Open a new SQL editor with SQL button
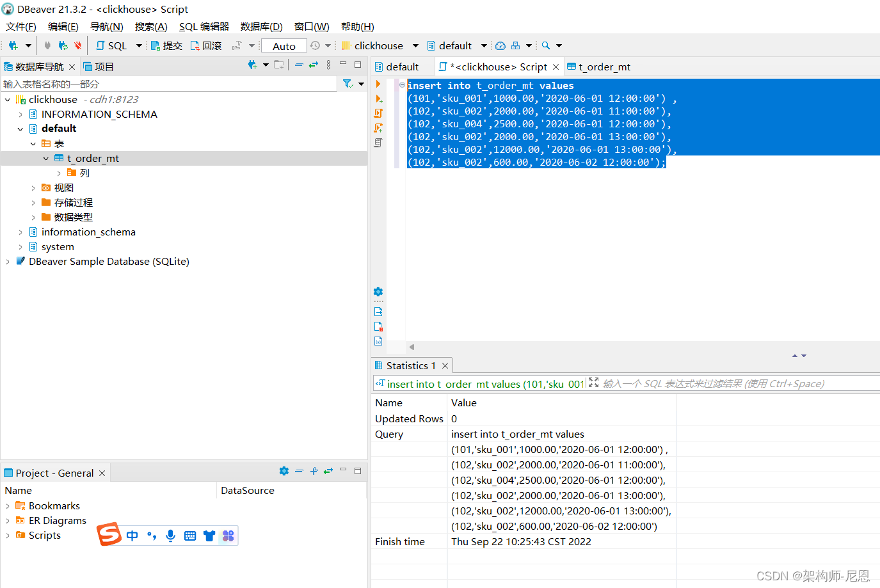Screen dimensions: 880x588 point(111,45)
